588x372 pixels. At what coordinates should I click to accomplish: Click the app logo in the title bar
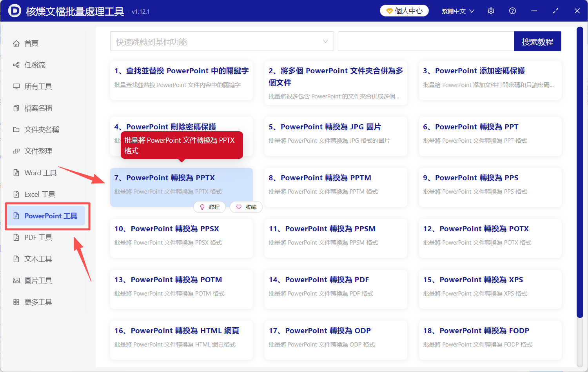tap(15, 11)
